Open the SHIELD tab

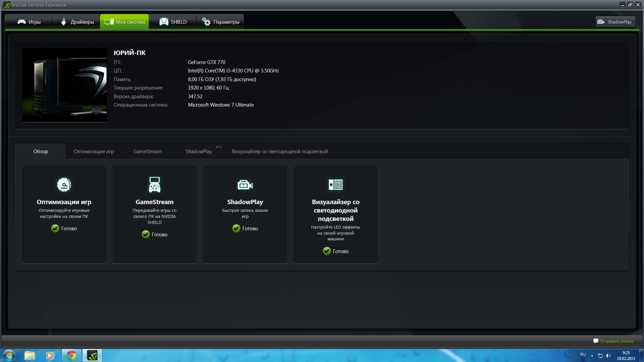tap(173, 22)
